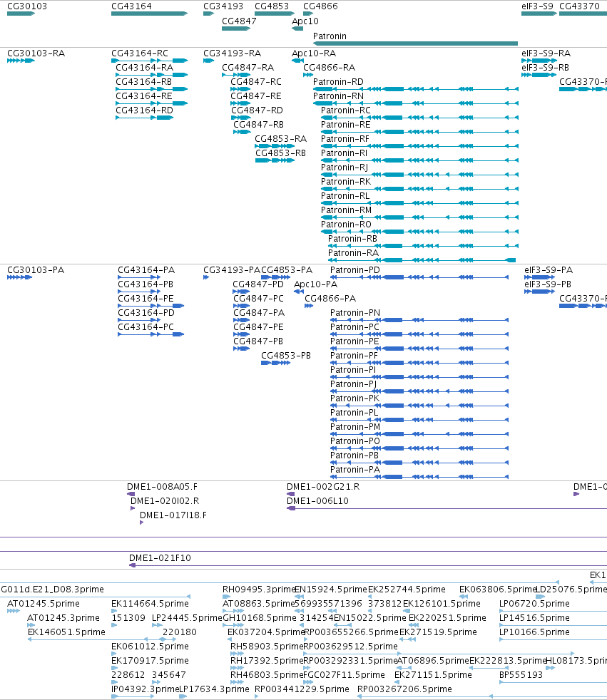Viewport: 607px width, 700px height.
Task: Click the DME1-021F10 clone label
Action: [160, 558]
